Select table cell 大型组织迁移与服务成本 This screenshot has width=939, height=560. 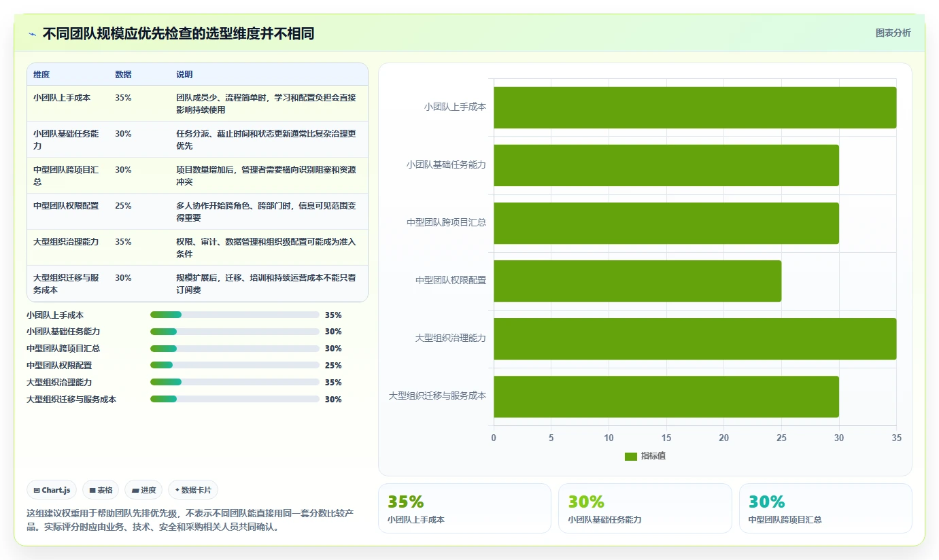tap(68, 283)
